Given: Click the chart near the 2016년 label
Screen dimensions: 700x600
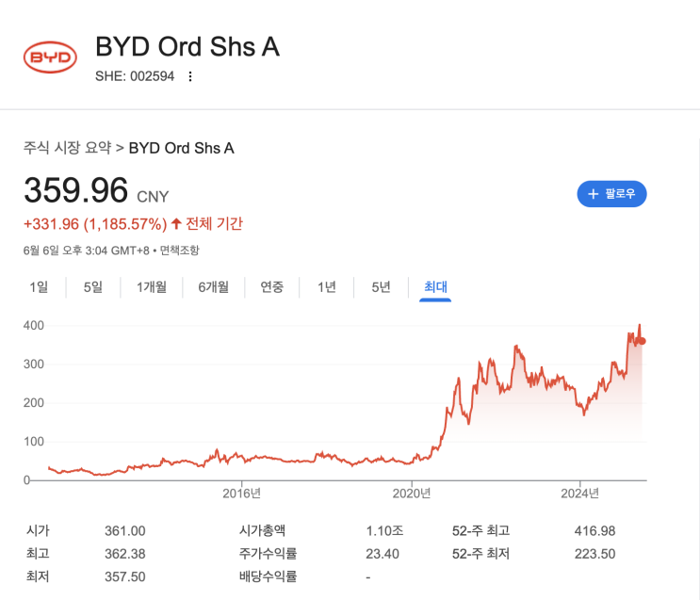Looking at the screenshot, I should [242, 458].
